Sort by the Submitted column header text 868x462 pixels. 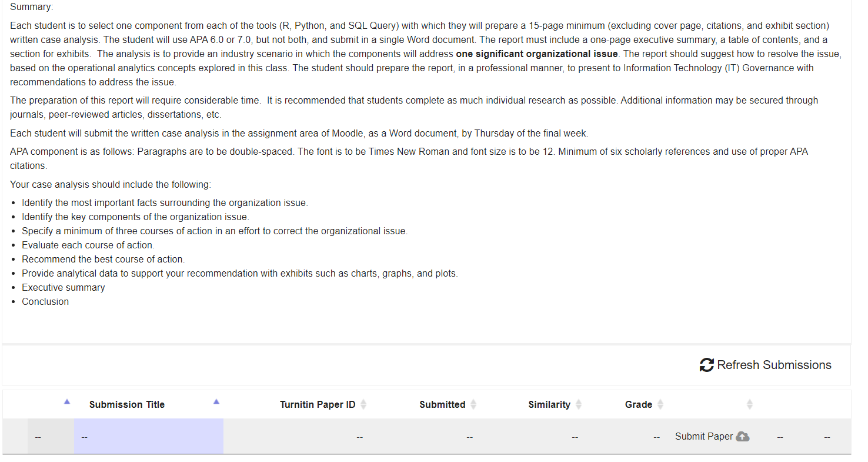(442, 404)
